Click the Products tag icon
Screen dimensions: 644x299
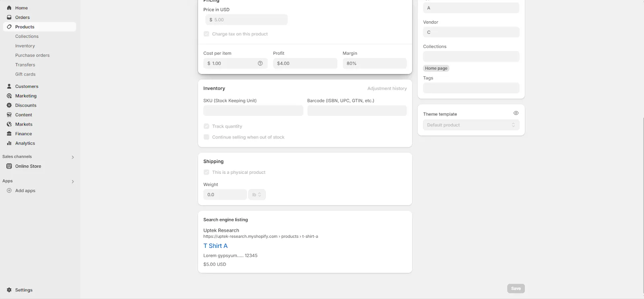click(9, 27)
